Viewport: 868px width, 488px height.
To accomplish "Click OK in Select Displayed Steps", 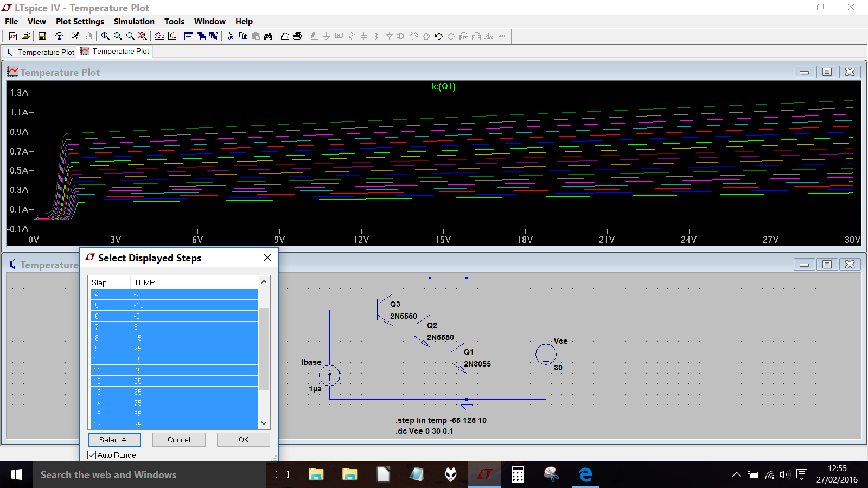I will click(x=244, y=440).
